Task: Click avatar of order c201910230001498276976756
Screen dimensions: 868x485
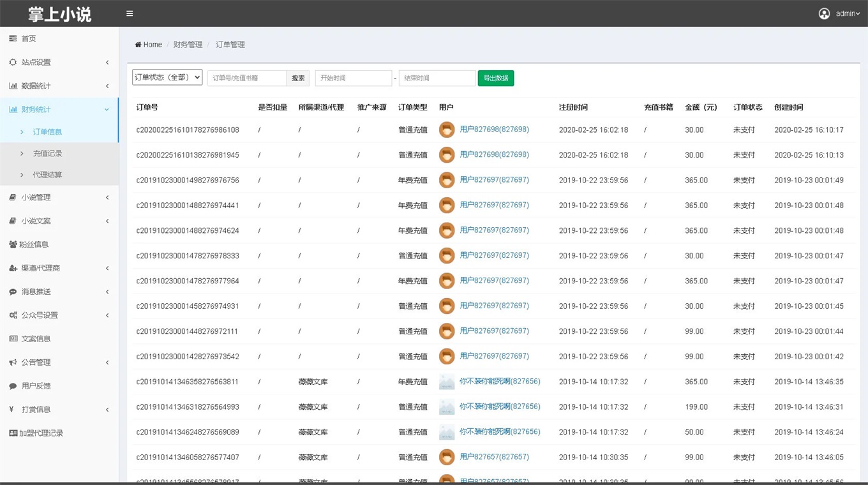Action: click(x=447, y=180)
